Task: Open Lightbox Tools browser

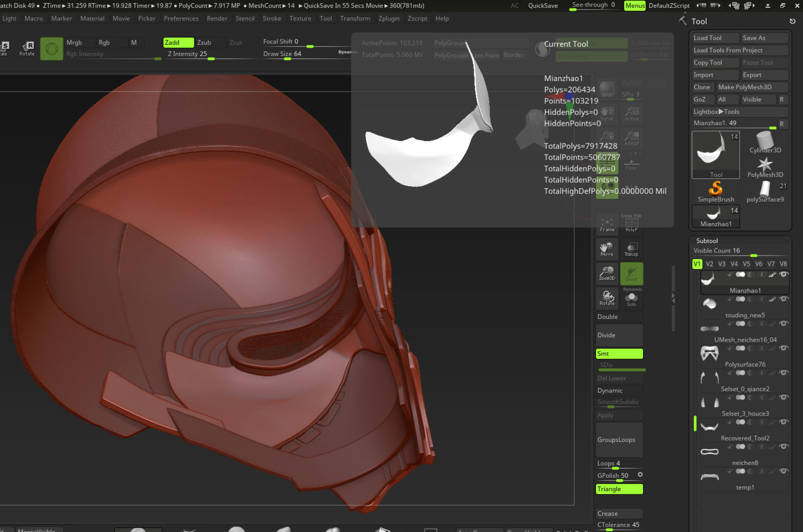Action: click(x=740, y=111)
